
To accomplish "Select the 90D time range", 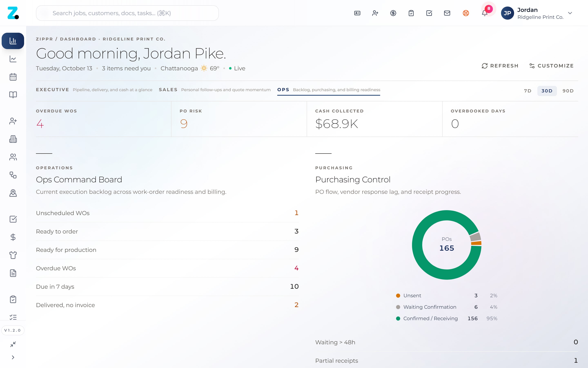I will 568,91.
